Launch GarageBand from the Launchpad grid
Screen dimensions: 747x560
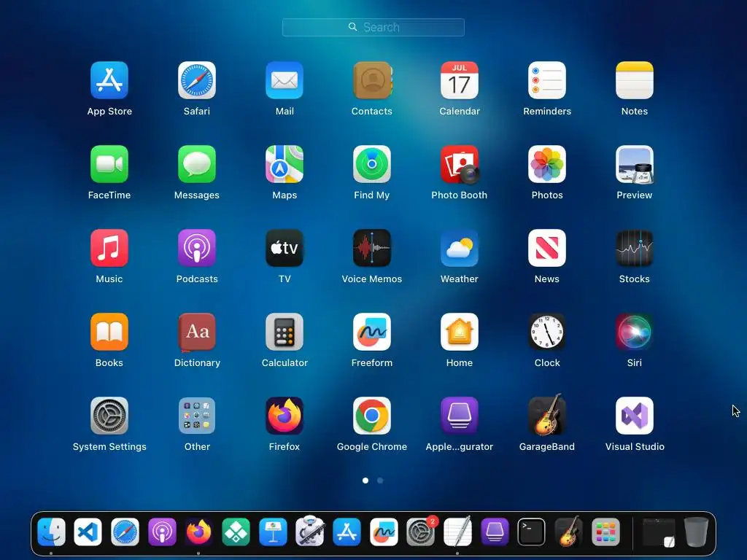[547, 415]
